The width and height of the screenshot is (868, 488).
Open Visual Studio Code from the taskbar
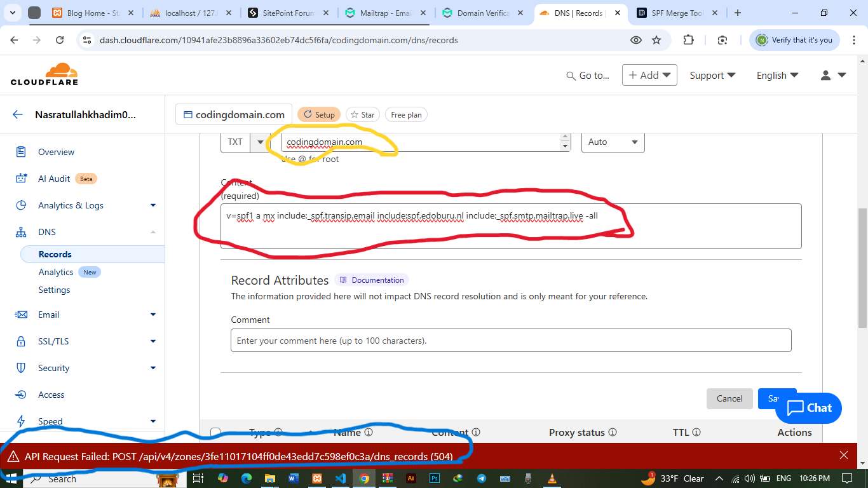click(341, 478)
